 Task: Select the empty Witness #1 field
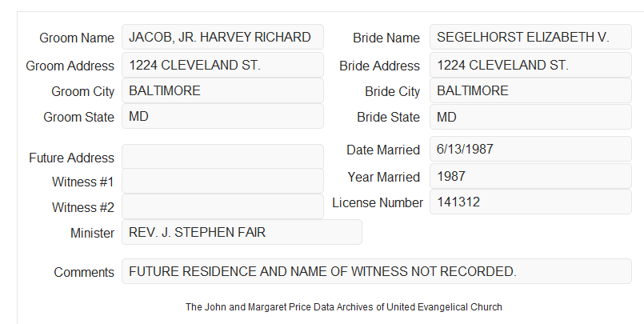222,181
